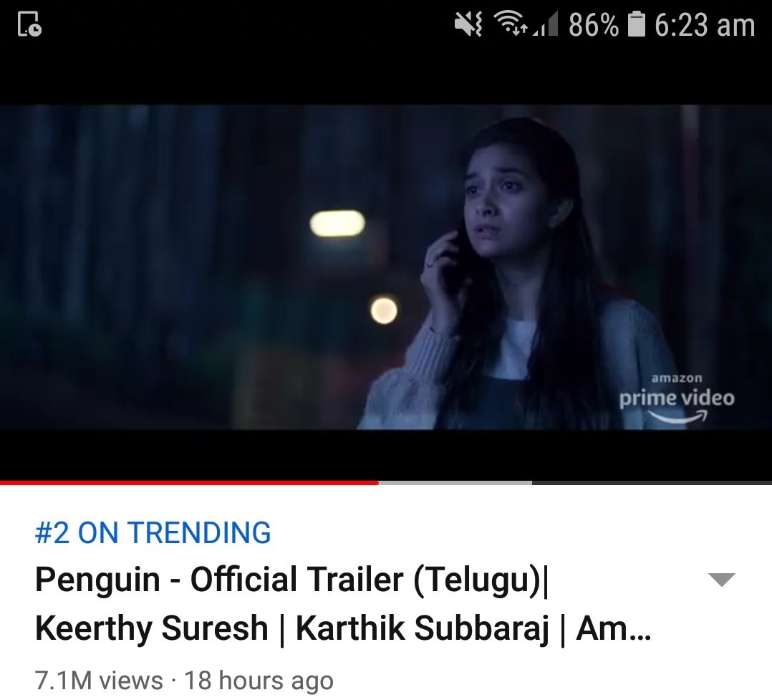772x700 pixels.
Task: Expand the video description with down arrow
Action: (721, 580)
